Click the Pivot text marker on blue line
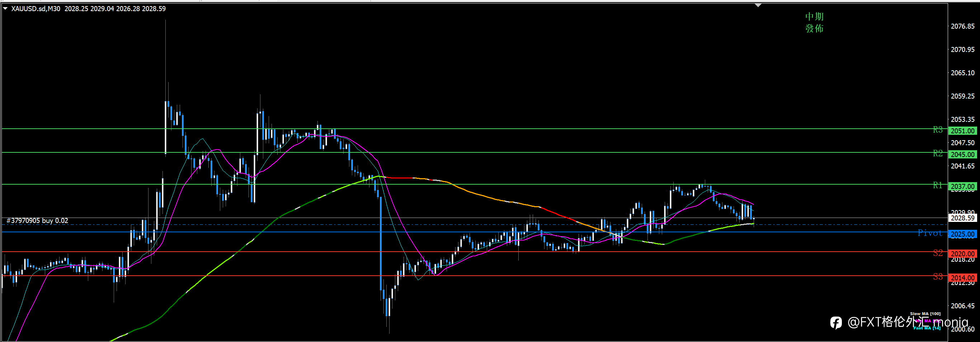 click(x=930, y=233)
